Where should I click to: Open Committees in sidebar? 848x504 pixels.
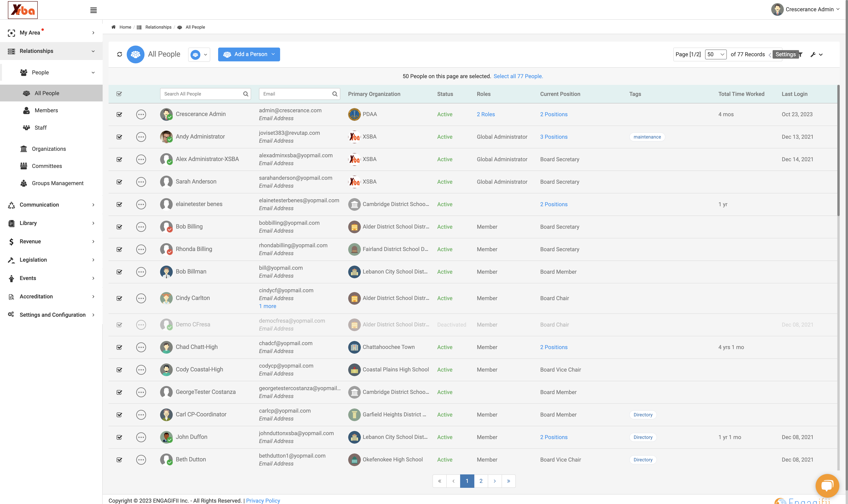(x=47, y=166)
